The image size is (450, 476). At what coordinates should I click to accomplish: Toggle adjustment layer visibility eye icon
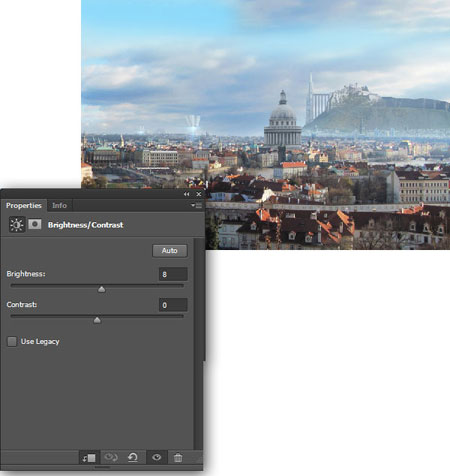157,457
